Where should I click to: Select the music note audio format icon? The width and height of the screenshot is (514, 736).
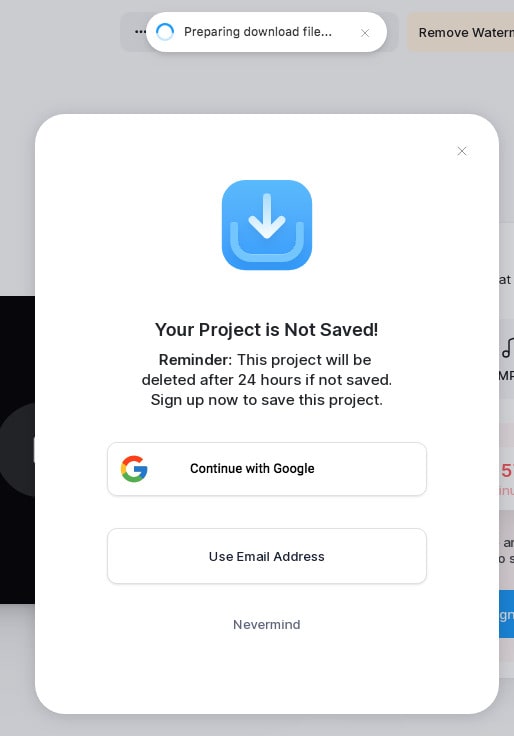[x=507, y=348]
